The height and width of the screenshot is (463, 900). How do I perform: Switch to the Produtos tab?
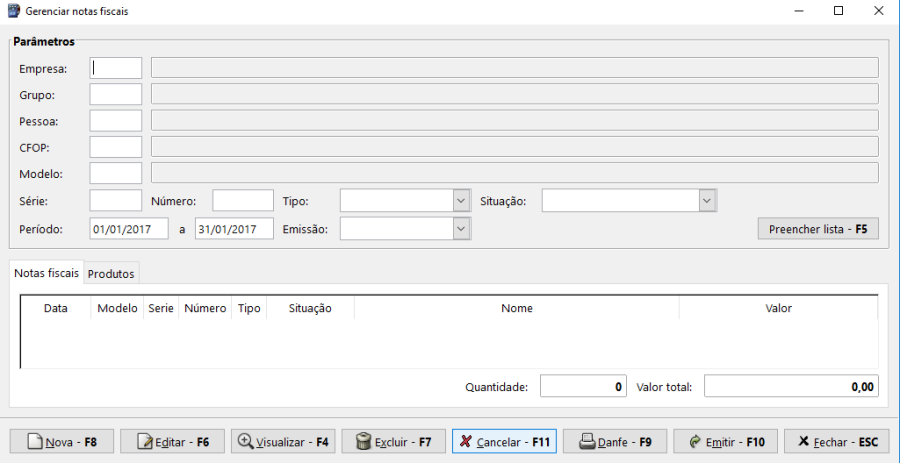(x=111, y=274)
